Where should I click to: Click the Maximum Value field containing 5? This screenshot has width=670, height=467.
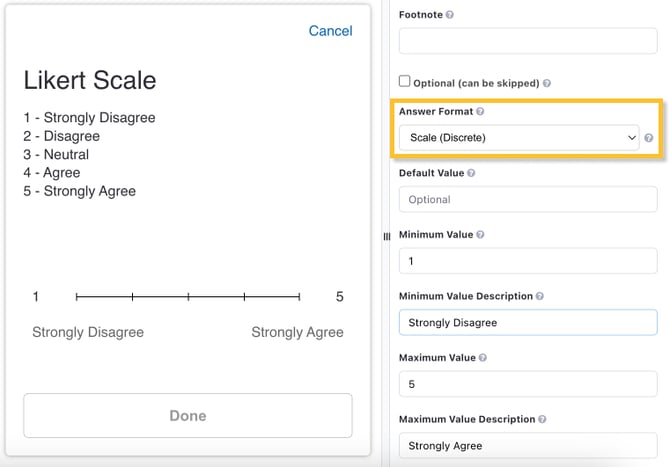(527, 384)
